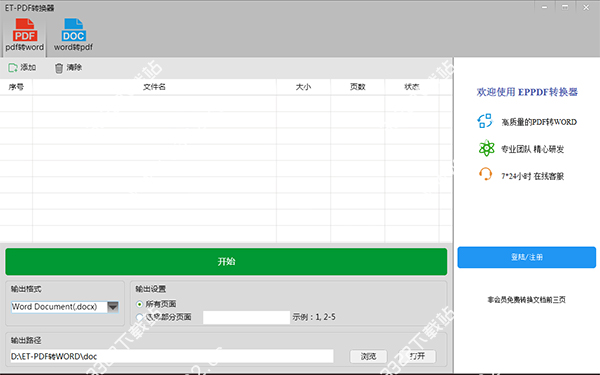Click the 添加 add file button
The image size is (600, 375).
(22, 68)
